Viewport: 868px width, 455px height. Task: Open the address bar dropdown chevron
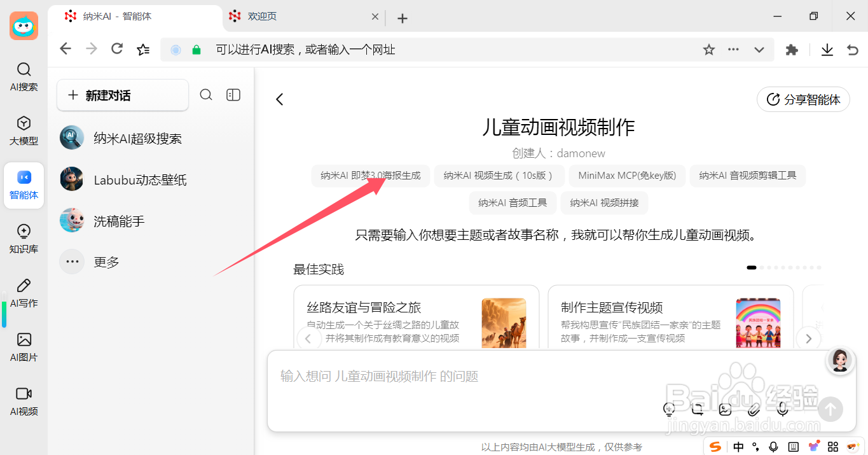click(x=759, y=49)
